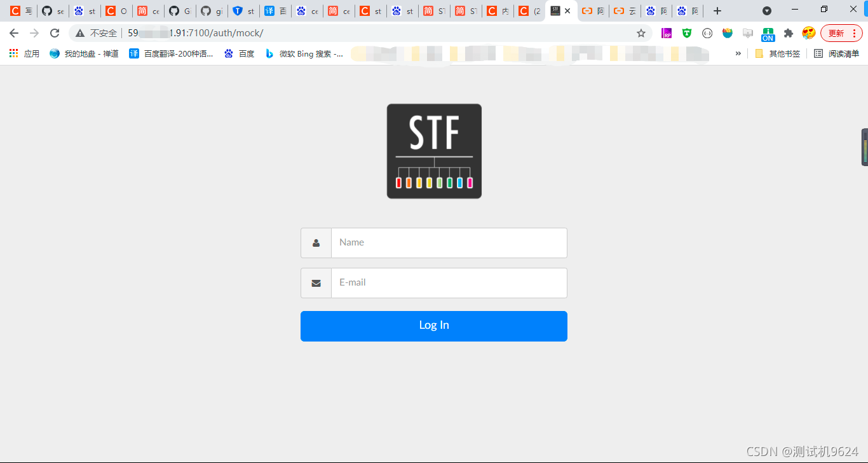Open the Extensions puzzle menu

tap(789, 33)
